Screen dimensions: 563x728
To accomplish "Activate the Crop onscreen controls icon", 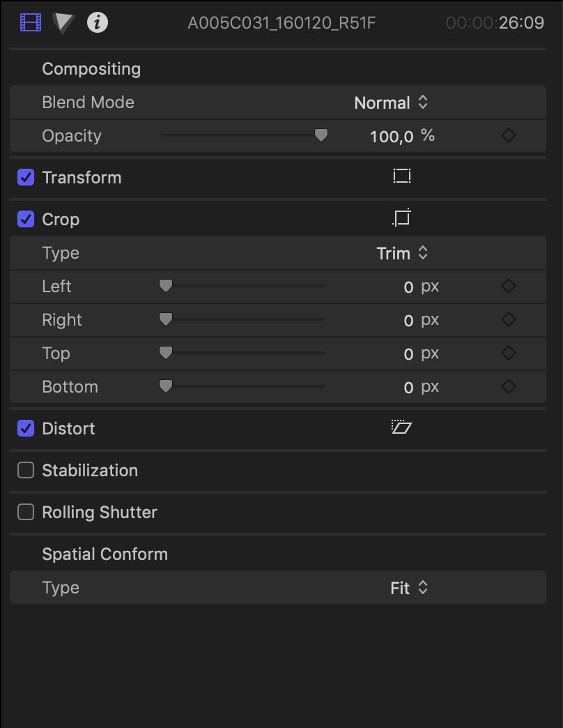I will pyautogui.click(x=402, y=218).
